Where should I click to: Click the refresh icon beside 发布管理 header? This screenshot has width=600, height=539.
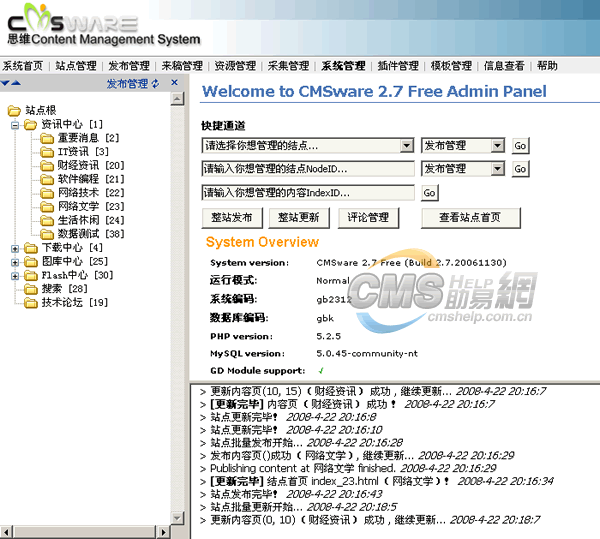click(155, 84)
